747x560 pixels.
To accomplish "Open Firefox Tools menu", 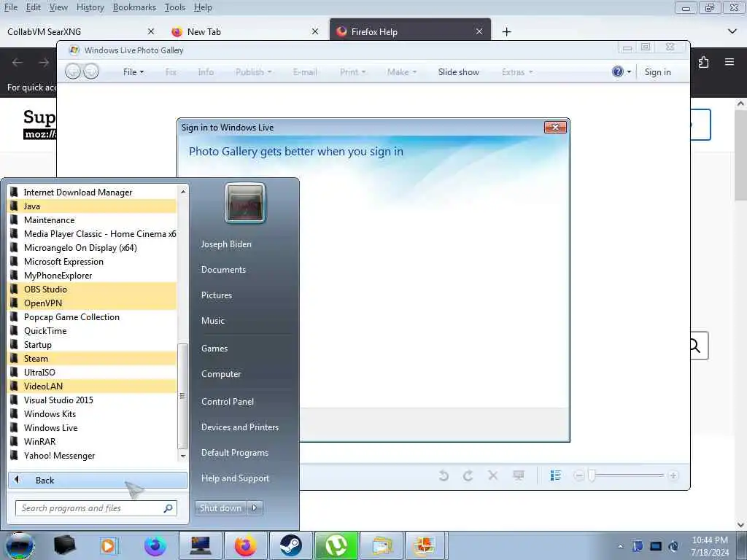I will point(175,7).
